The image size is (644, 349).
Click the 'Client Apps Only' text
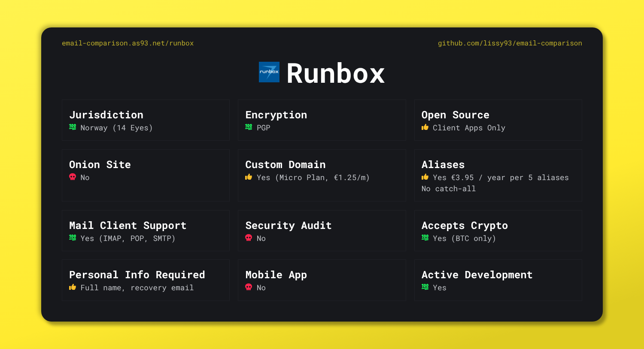tap(469, 128)
